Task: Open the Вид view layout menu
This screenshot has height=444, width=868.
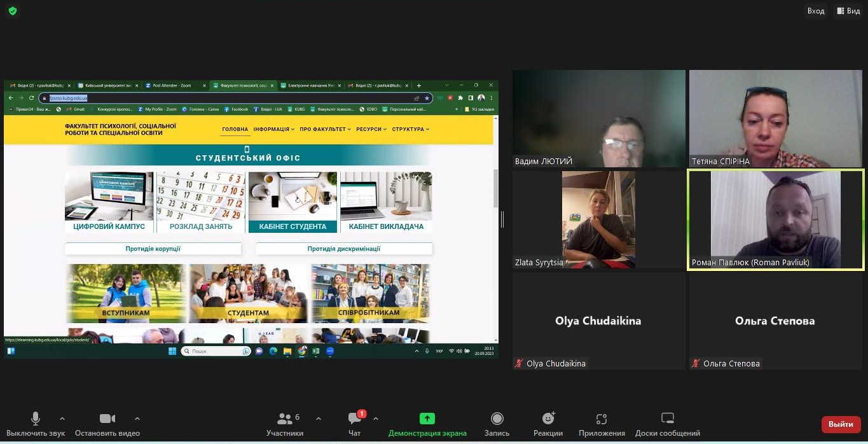Action: [x=849, y=11]
